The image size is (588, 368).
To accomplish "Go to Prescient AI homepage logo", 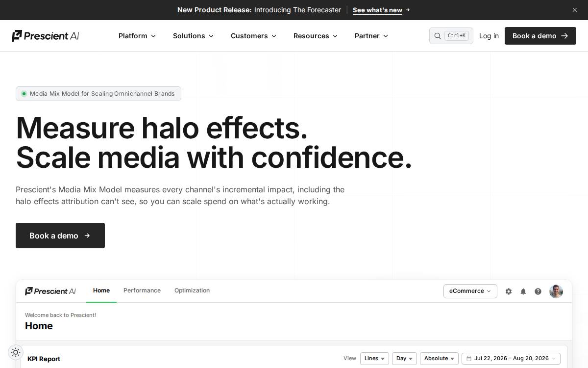I will pyautogui.click(x=46, y=36).
